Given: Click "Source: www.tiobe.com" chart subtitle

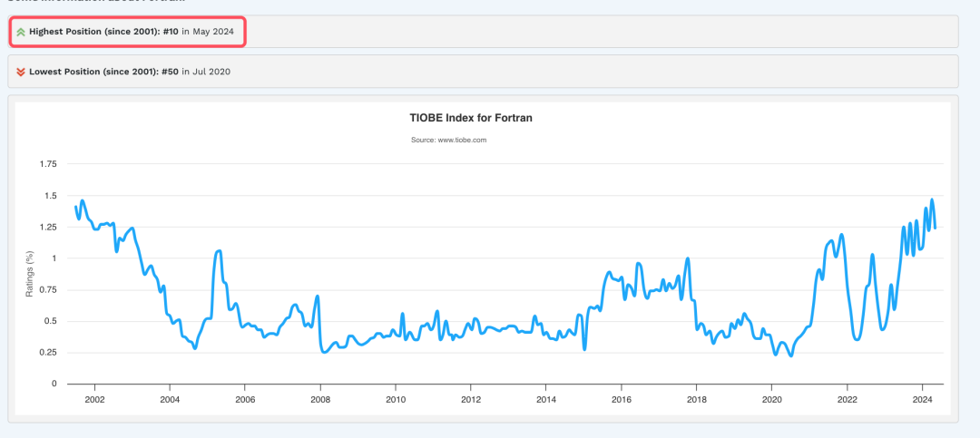Looking at the screenshot, I should [x=449, y=140].
